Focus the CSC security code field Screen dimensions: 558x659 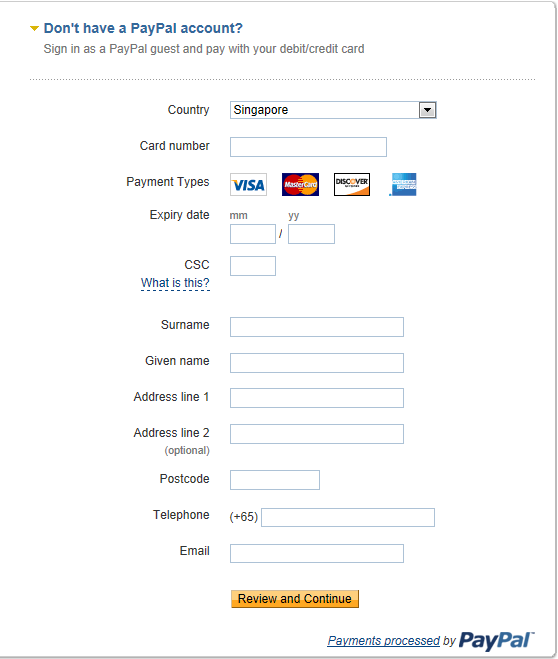(x=253, y=266)
